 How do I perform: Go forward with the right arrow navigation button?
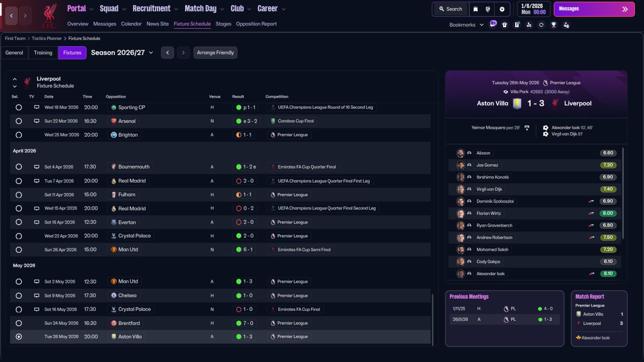(25, 16)
